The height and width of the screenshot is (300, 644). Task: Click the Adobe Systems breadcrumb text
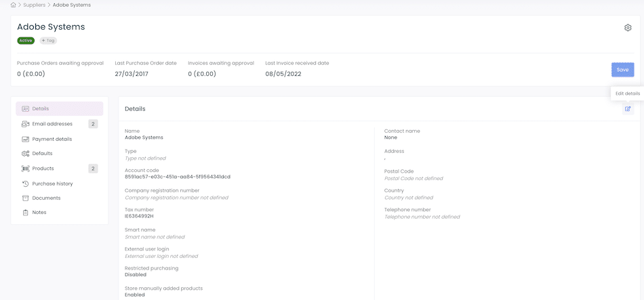72,5
